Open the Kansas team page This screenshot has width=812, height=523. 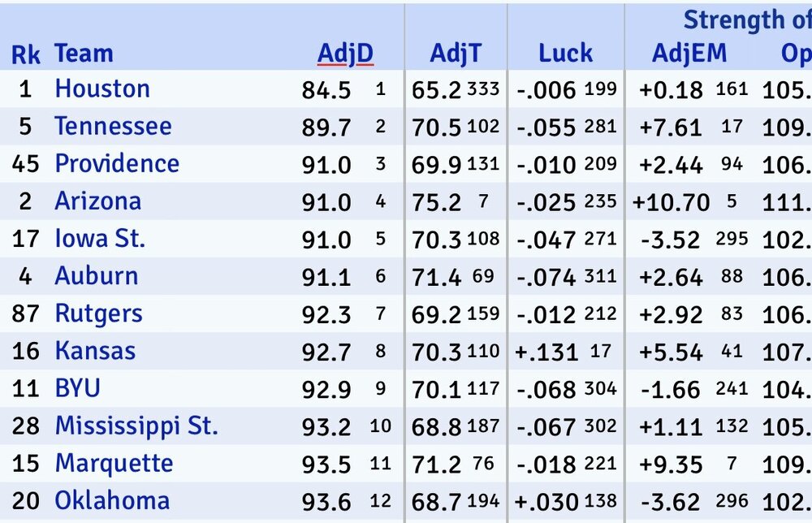[95, 351]
